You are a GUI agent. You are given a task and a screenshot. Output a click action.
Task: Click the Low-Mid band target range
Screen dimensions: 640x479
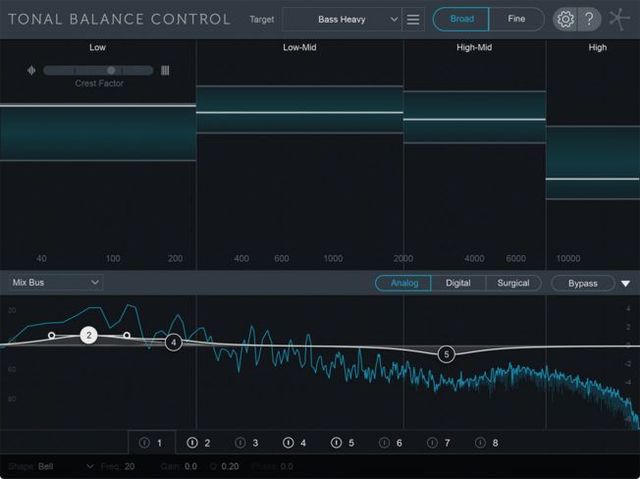tap(300, 109)
